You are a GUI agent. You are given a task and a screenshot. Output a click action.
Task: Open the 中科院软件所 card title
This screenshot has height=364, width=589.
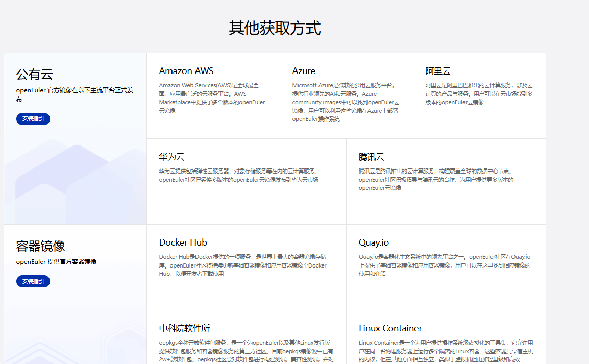[184, 328]
